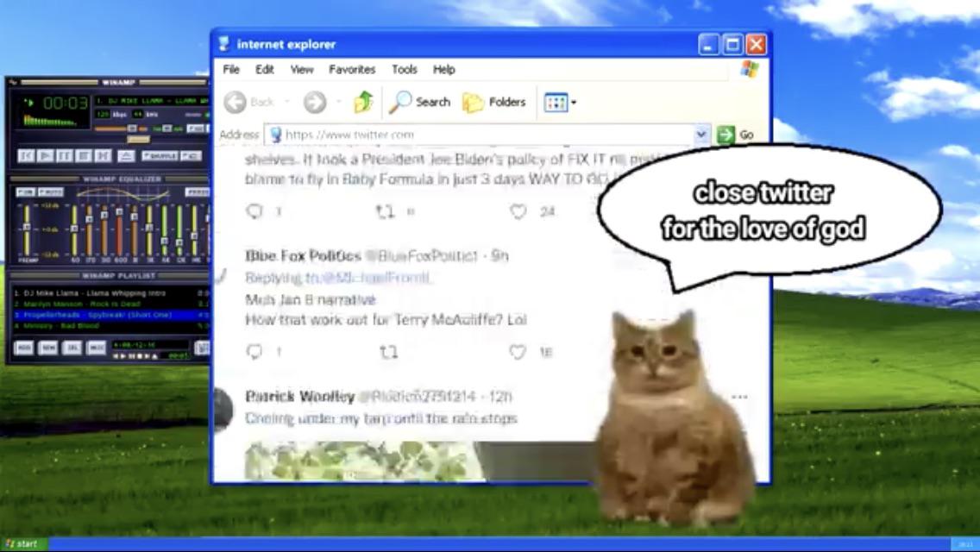Viewport: 980px width, 552px height.
Task: Click reply icon on Blue Fox Politics tweet
Action: point(254,352)
